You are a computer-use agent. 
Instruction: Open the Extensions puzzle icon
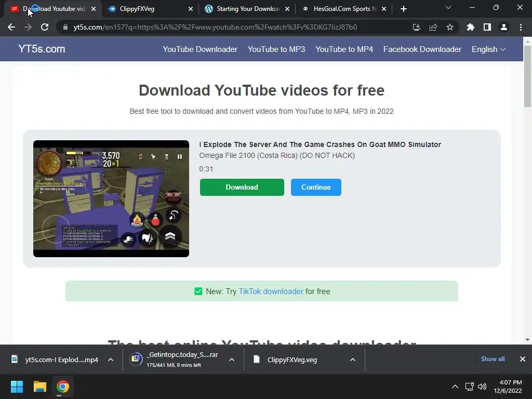click(x=470, y=27)
